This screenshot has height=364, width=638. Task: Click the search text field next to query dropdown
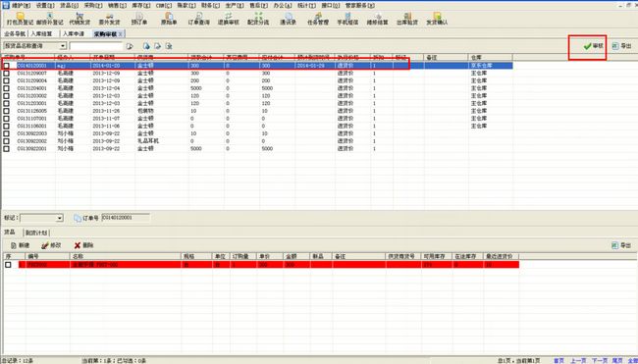pyautogui.click(x=96, y=46)
